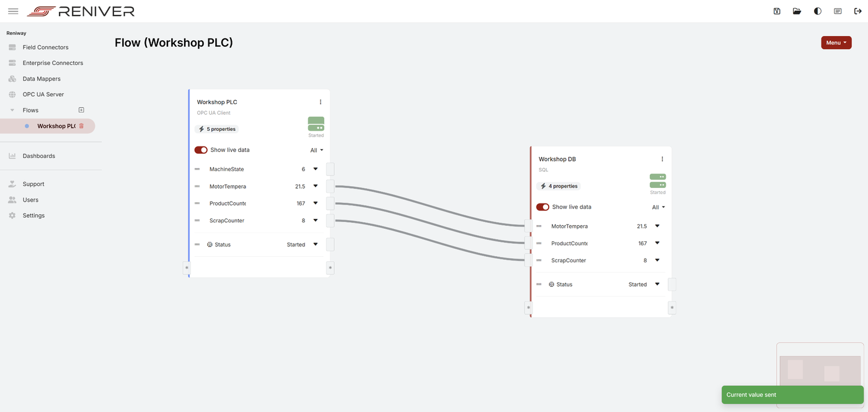Log out using the exit icon
This screenshot has width=868, height=412.
tap(857, 11)
